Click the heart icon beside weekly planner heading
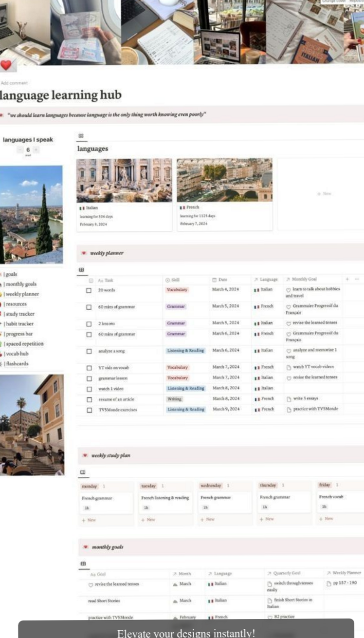The width and height of the screenshot is (364, 638). tap(84, 253)
